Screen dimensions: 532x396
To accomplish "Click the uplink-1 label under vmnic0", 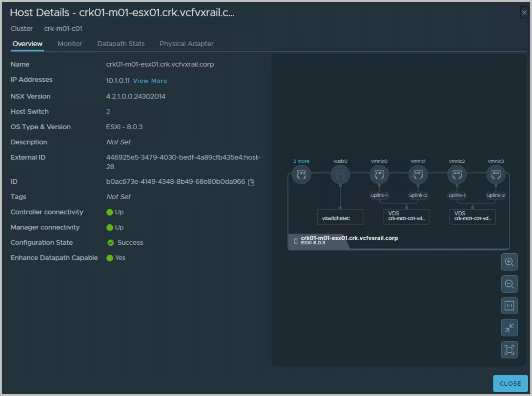I will 379,195.
